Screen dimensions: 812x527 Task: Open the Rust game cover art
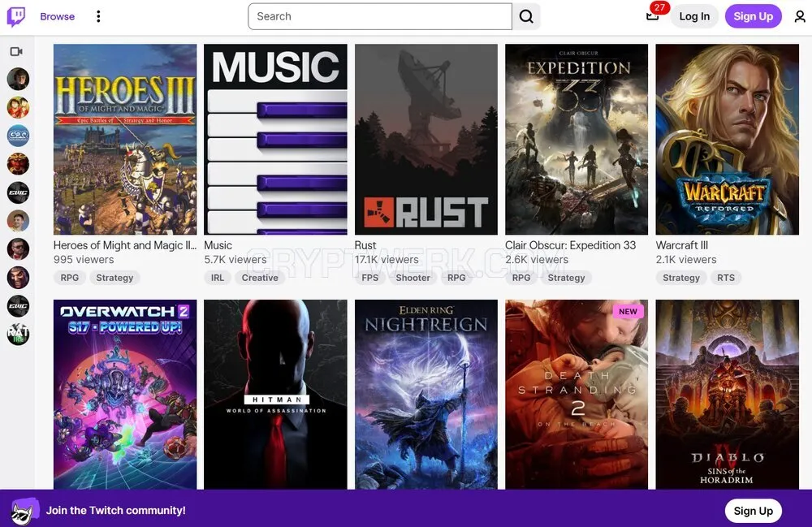pyautogui.click(x=426, y=139)
